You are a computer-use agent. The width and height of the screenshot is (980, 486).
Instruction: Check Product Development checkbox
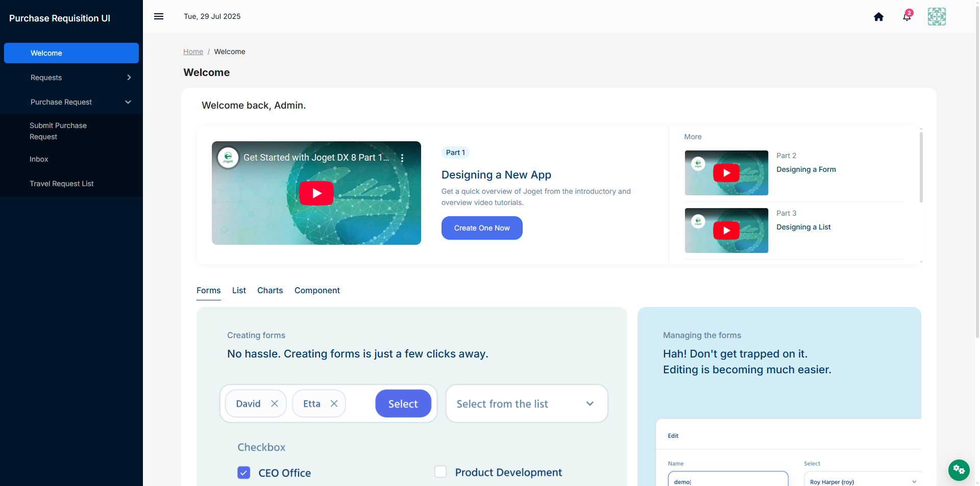point(440,472)
